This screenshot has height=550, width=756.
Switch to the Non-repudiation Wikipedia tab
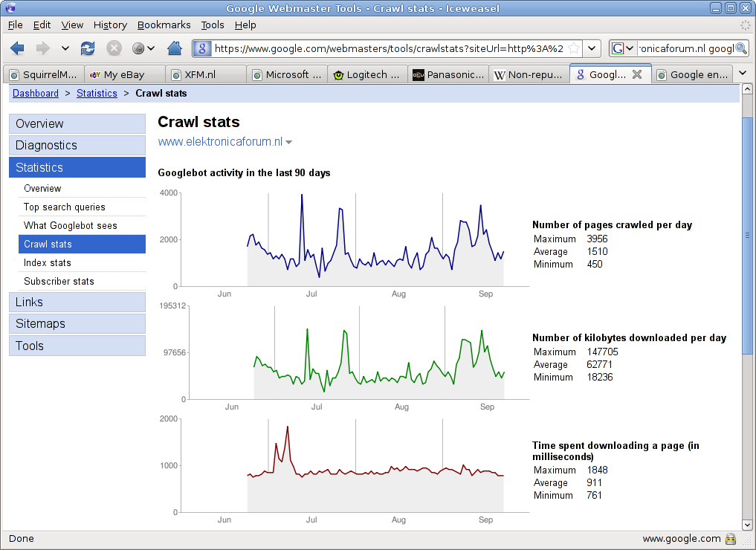point(529,75)
